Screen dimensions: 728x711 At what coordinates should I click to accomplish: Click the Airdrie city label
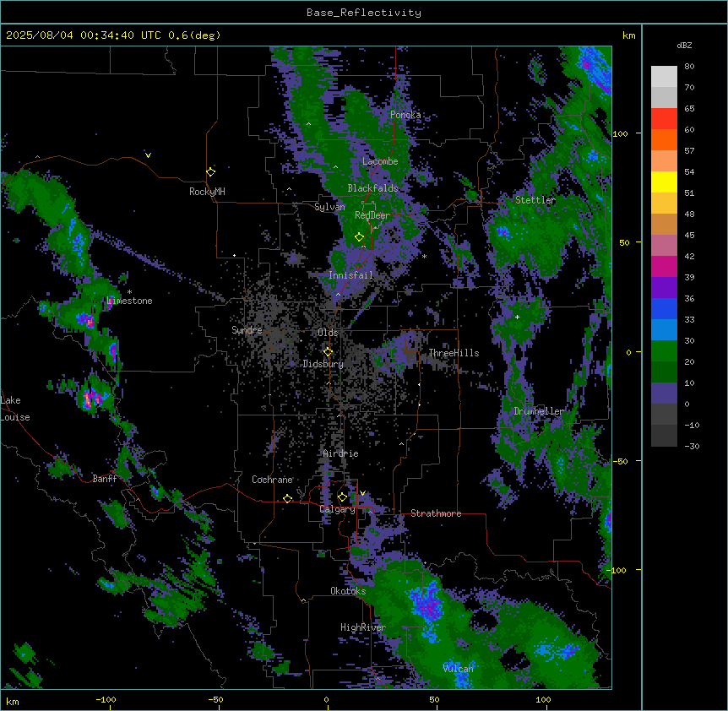pyautogui.click(x=341, y=453)
